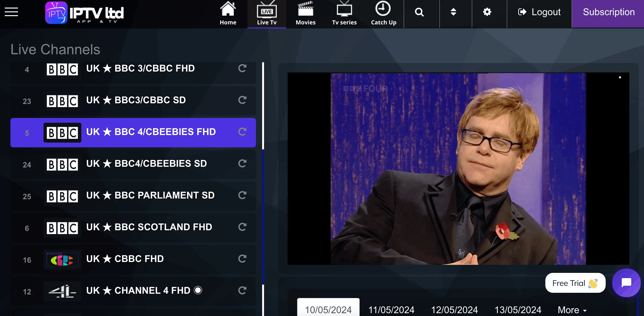644x316 pixels.
Task: Open the Subscription page
Action: [608, 14]
